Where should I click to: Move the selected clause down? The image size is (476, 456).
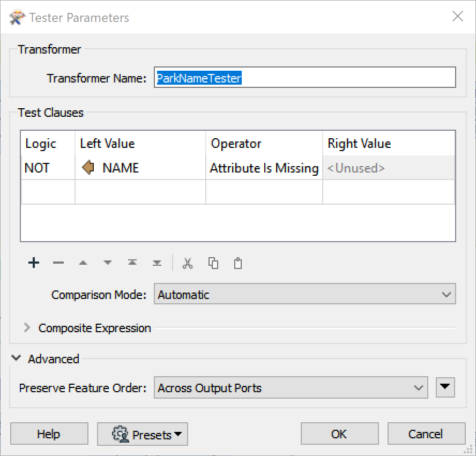[107, 263]
